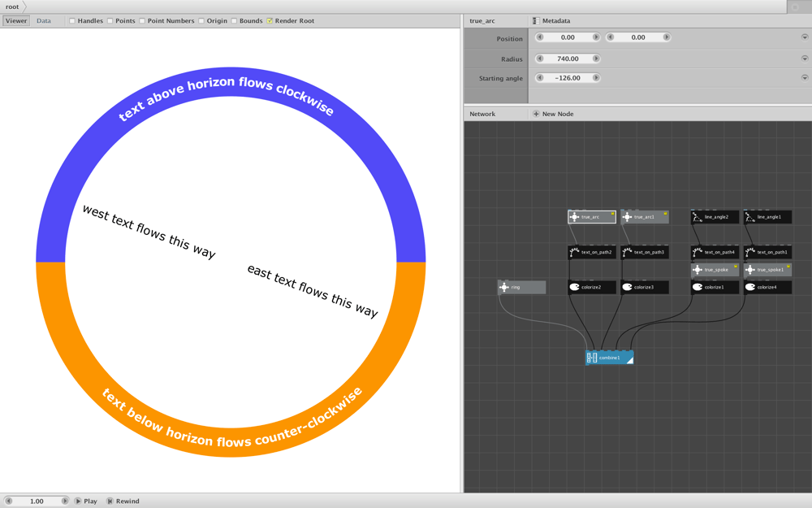Toggle the Handles checkbox
Screen dimensions: 812x508
point(72,21)
